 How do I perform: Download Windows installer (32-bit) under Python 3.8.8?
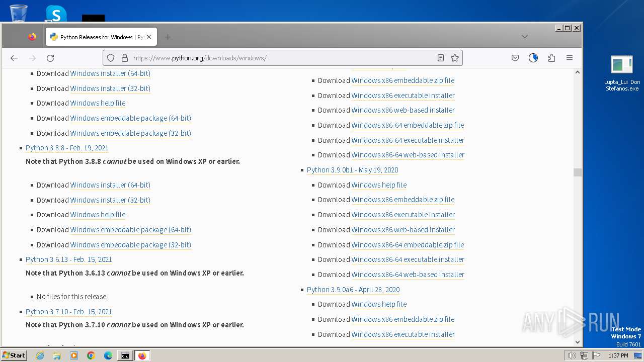click(x=110, y=200)
